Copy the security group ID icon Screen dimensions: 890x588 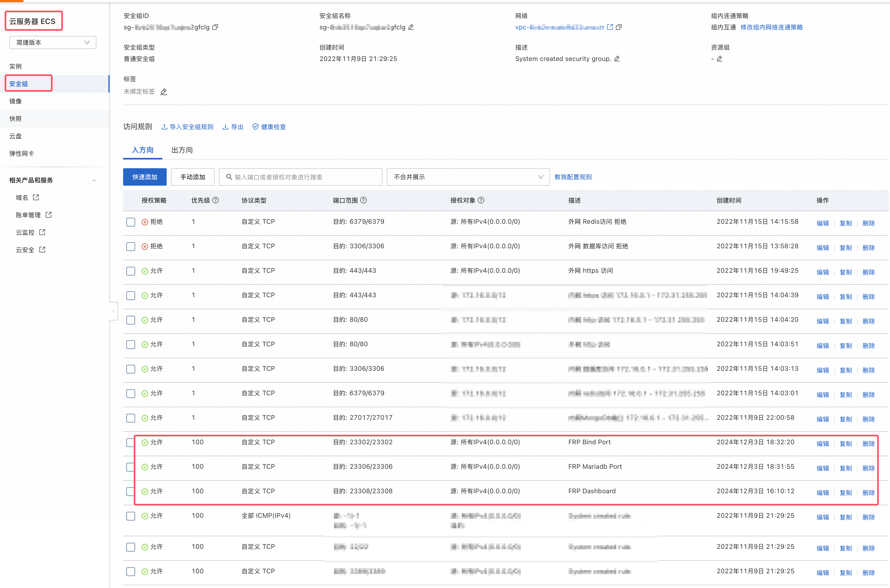click(x=215, y=27)
